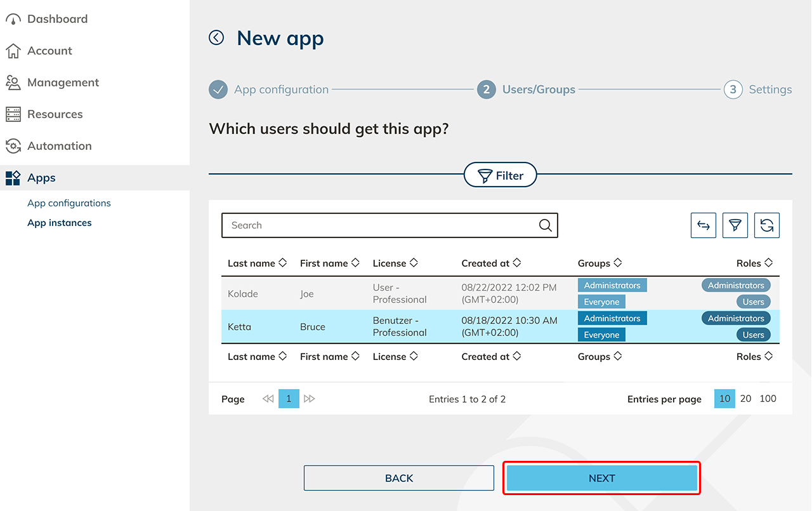Click the funnel filter icon above the table
Viewport: 812px width, 511px height.
735,225
